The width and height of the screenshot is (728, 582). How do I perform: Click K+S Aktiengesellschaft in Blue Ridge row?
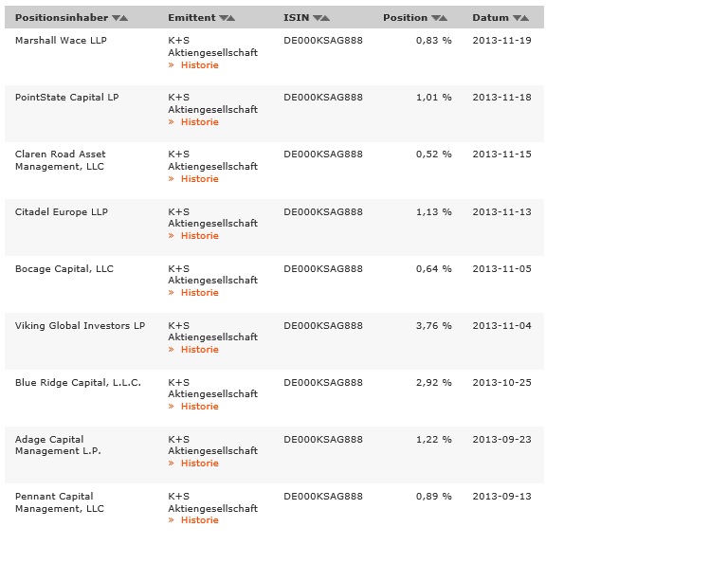[x=212, y=389]
